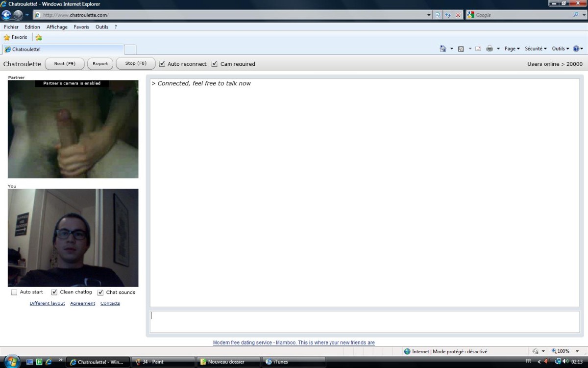Click the red muted speaker tray icon
588x368 pixels.
(546, 362)
